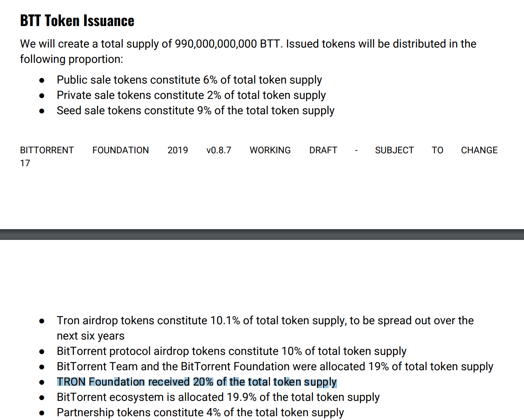Click the words WORKING DRAFT in footer
524x420 pixels.
click(293, 150)
